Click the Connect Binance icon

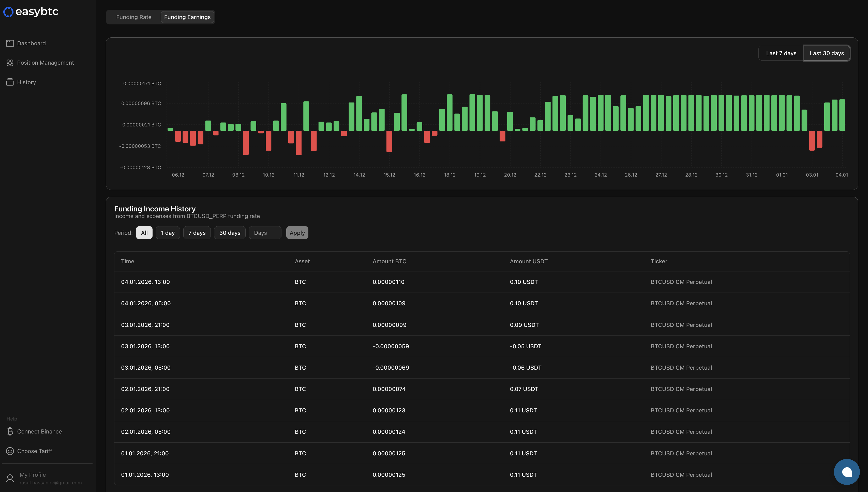pyautogui.click(x=9, y=431)
